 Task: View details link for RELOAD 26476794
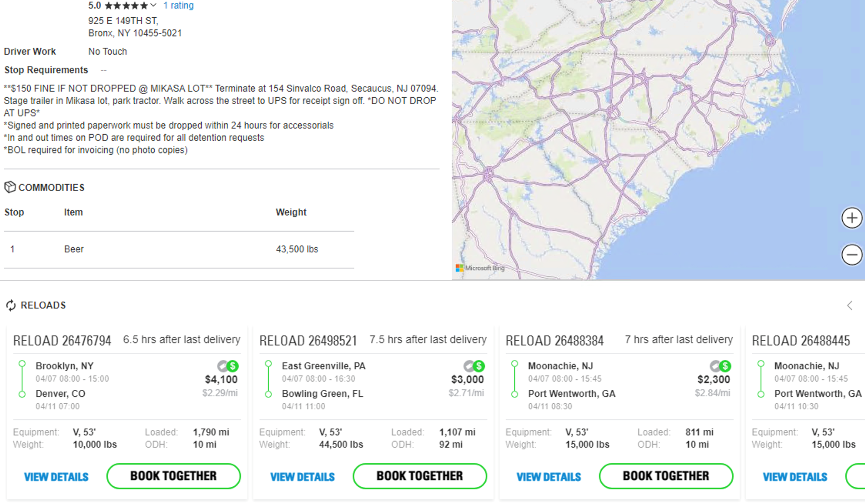(55, 476)
